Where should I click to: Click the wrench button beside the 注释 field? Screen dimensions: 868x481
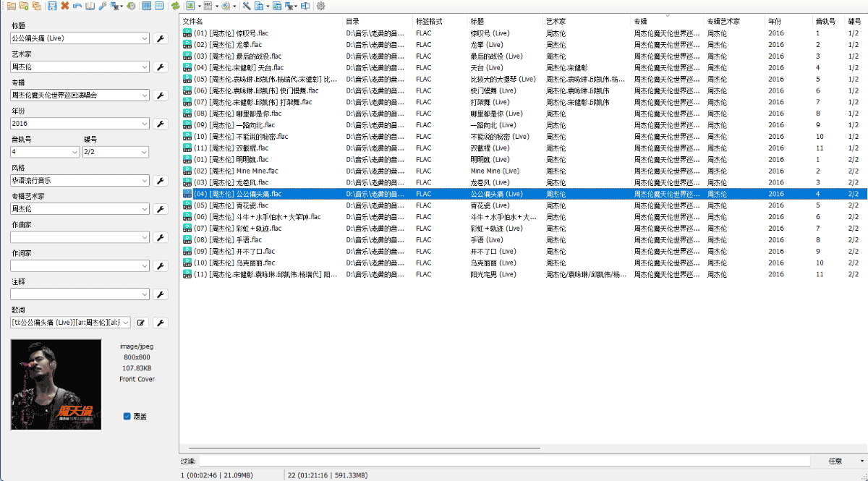[x=161, y=294]
